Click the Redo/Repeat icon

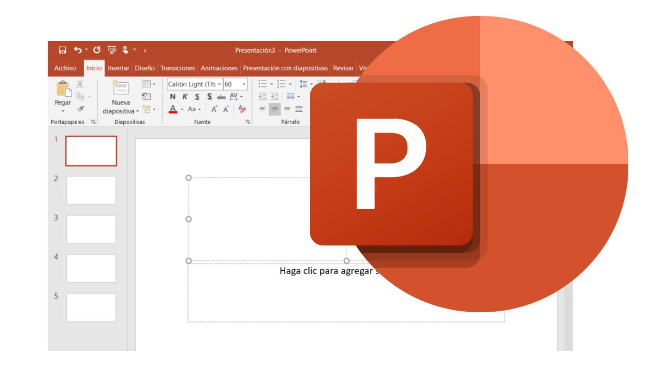97,50
